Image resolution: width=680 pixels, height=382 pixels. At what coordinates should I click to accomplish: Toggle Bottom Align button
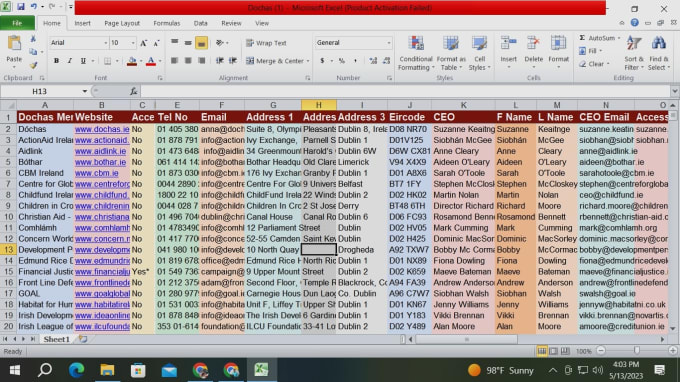tap(201, 42)
